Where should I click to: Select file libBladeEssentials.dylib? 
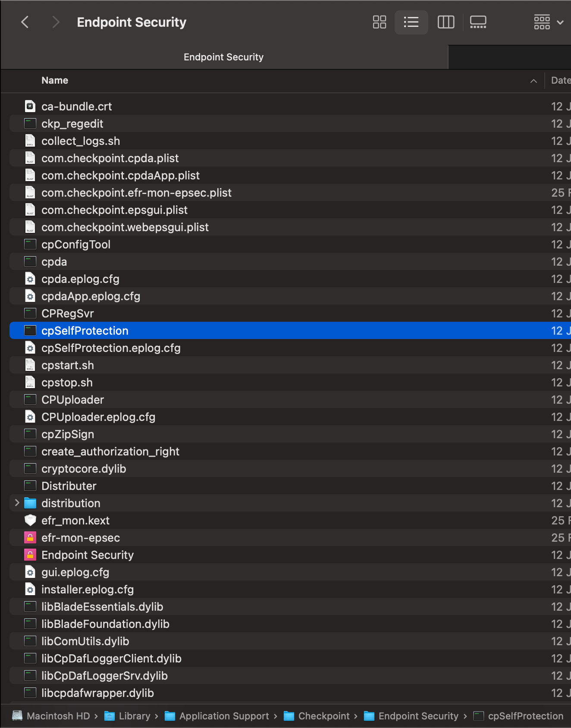click(290, 606)
